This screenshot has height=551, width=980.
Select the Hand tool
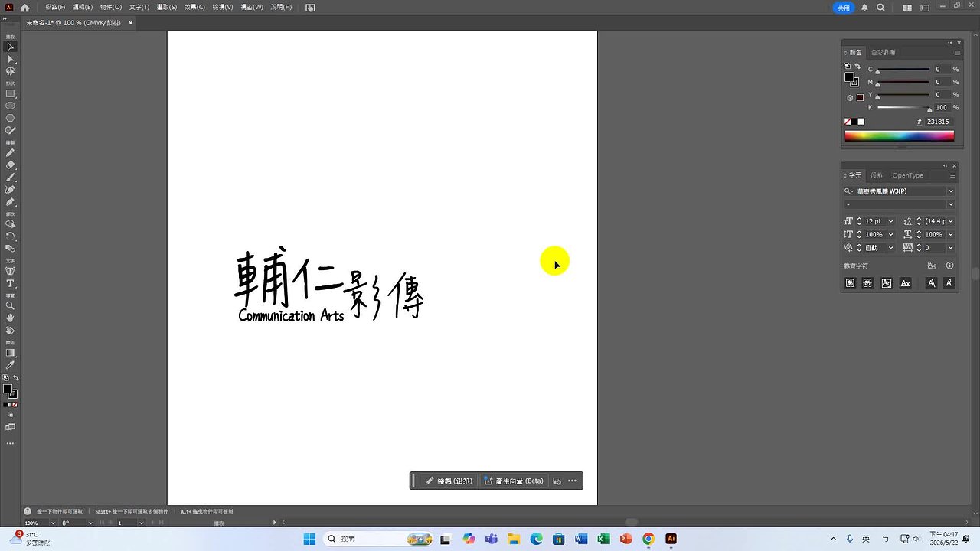11,318
